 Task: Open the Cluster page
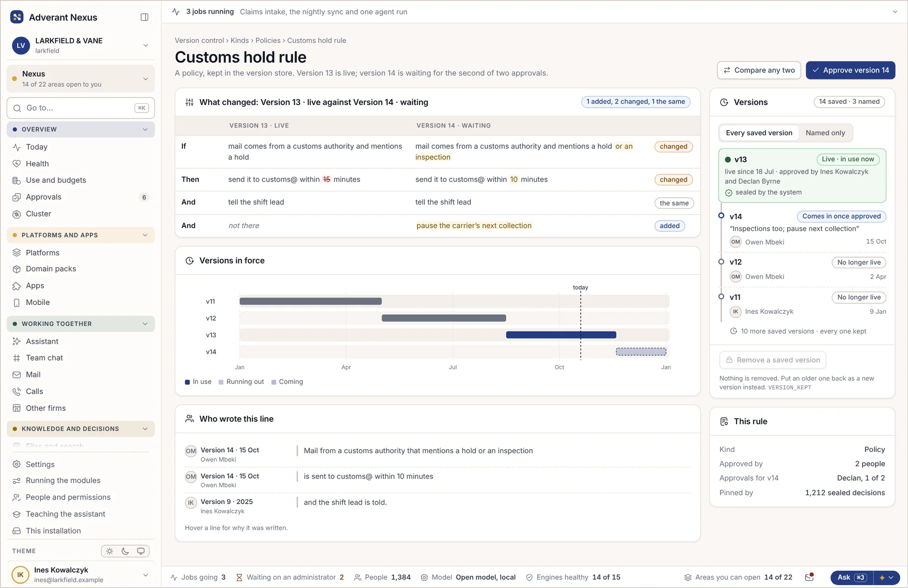click(x=81, y=214)
